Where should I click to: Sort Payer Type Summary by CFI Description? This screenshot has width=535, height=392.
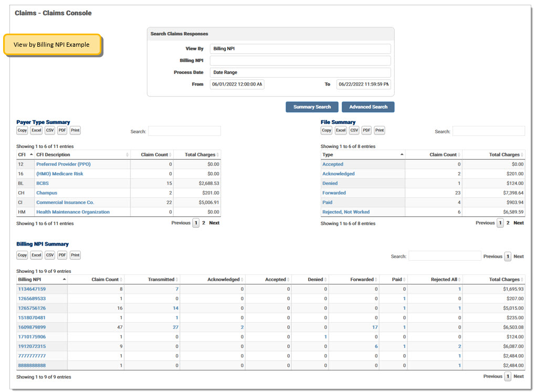click(82, 155)
